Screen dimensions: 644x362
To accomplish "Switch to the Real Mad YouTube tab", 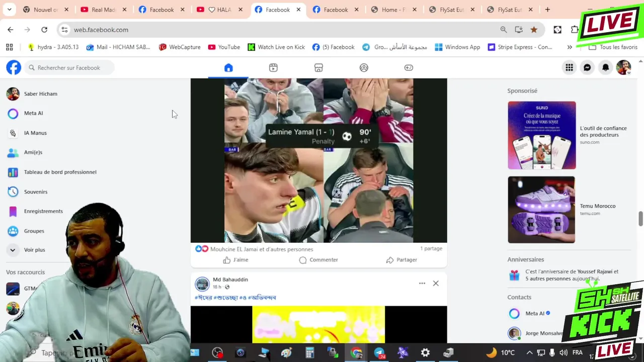I will (x=104, y=10).
